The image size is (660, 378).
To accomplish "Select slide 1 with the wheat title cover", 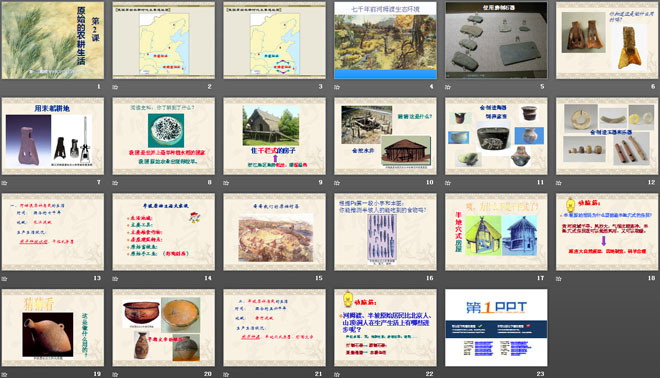I will (x=53, y=40).
